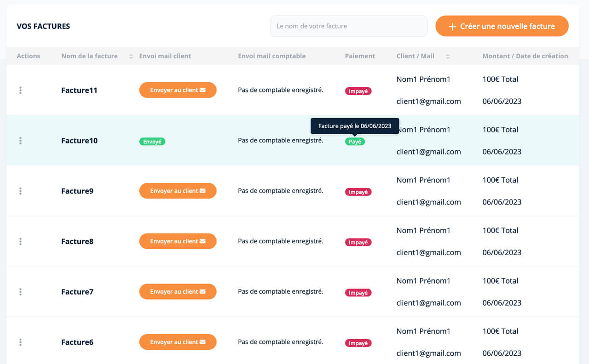Send Facture6 to client by email
The height and width of the screenshot is (364, 589).
pos(178,342)
